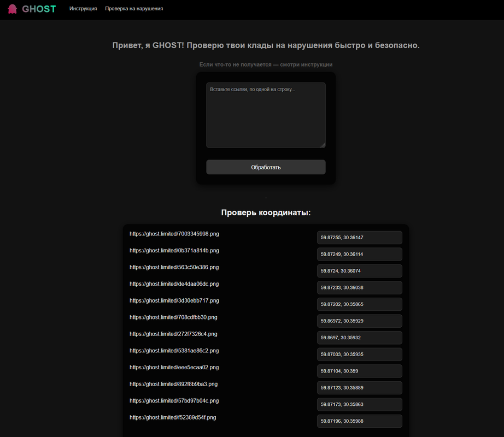This screenshot has height=437, width=504.
Task: Select coordinate field 59.87249, 30.36114
Action: (359, 255)
